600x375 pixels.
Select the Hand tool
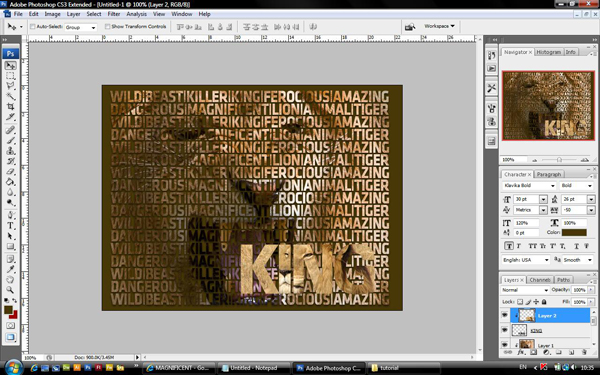point(10,280)
